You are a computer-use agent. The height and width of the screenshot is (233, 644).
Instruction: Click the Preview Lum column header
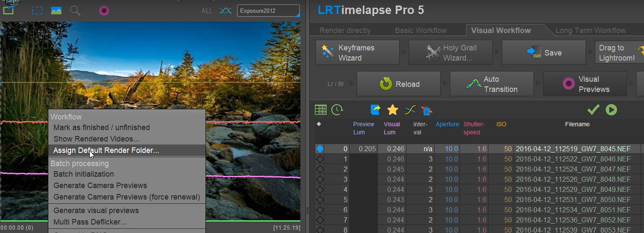pos(364,128)
